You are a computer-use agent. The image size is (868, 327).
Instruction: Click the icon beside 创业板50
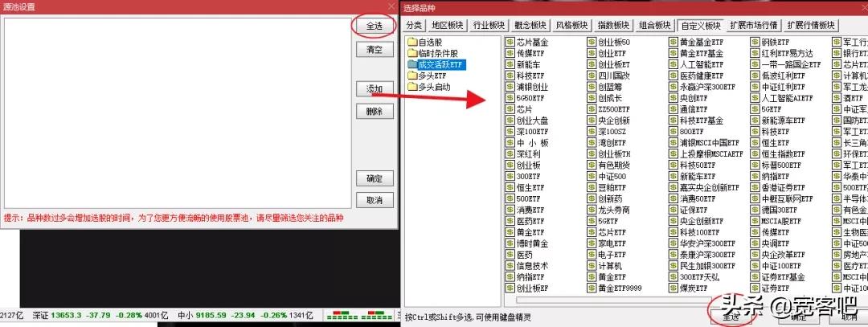pyautogui.click(x=592, y=42)
